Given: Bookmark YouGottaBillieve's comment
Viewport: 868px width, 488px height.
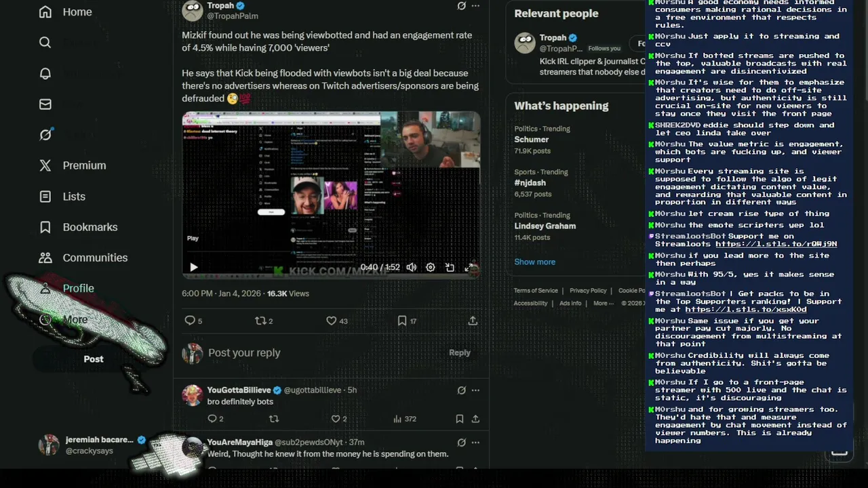Looking at the screenshot, I should click(x=459, y=419).
